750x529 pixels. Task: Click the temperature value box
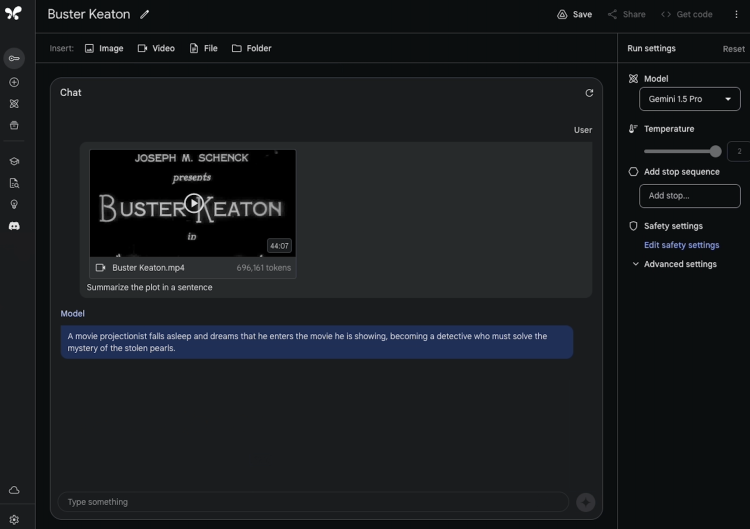(x=739, y=151)
